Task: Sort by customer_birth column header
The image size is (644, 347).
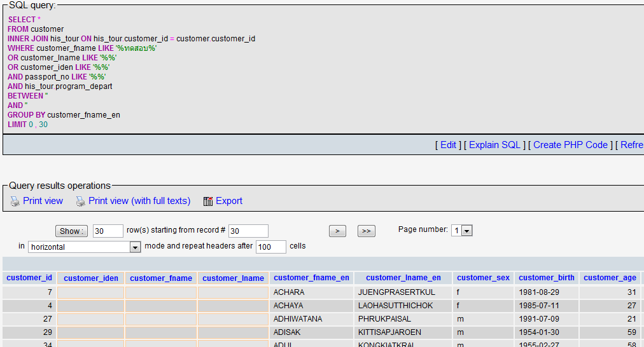Action: 546,278
